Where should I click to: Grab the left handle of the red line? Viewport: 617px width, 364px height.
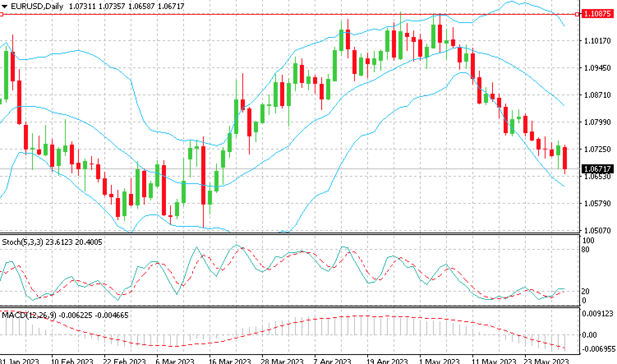(x=1, y=14)
